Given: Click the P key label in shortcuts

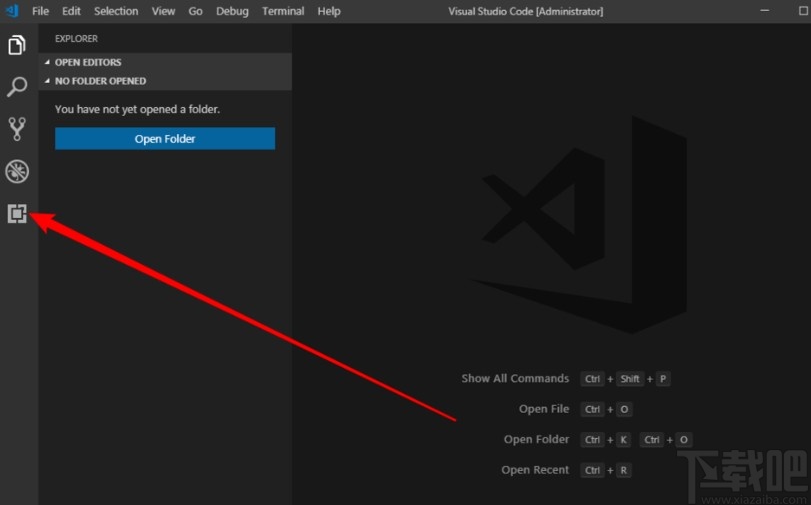Looking at the screenshot, I should [x=663, y=379].
